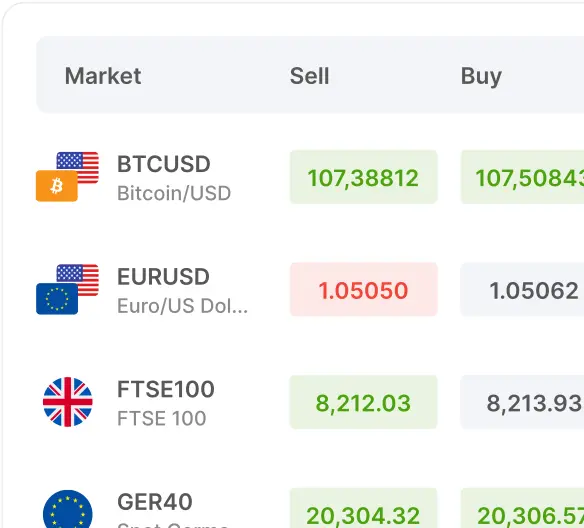Click the Bitcoin/USD description text

click(174, 193)
